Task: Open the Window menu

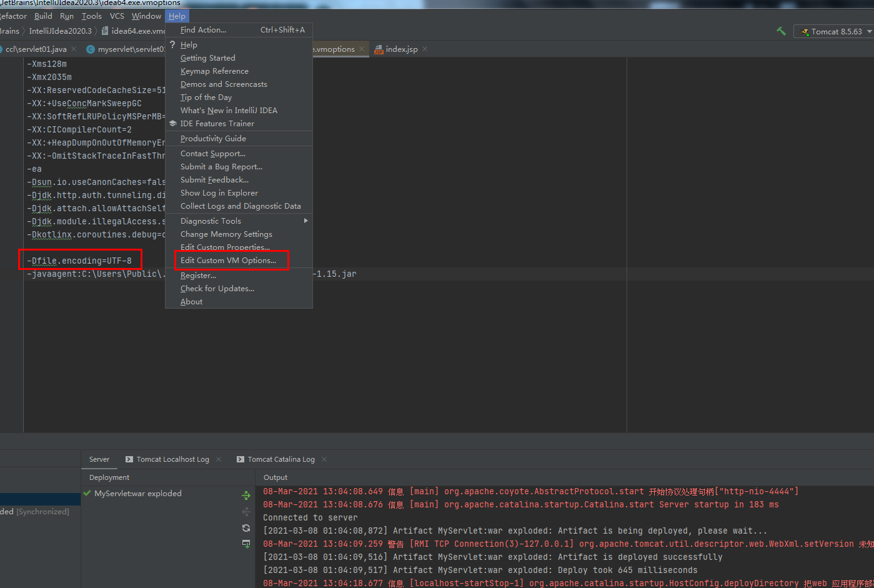Action: click(146, 16)
